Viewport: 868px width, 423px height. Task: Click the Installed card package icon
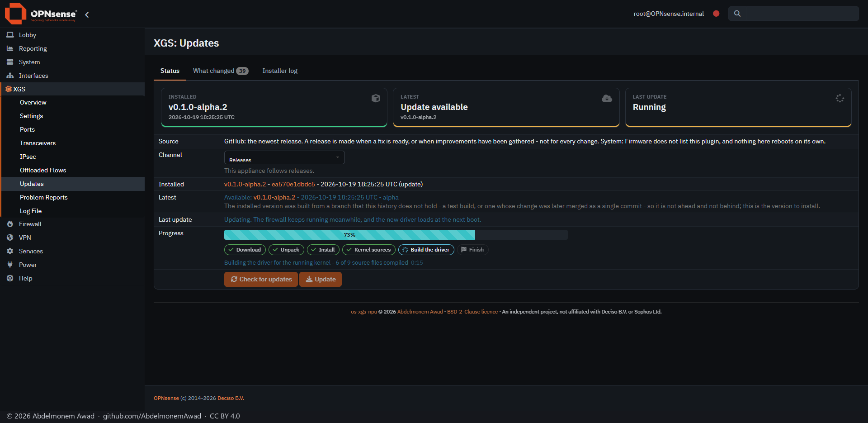(376, 98)
